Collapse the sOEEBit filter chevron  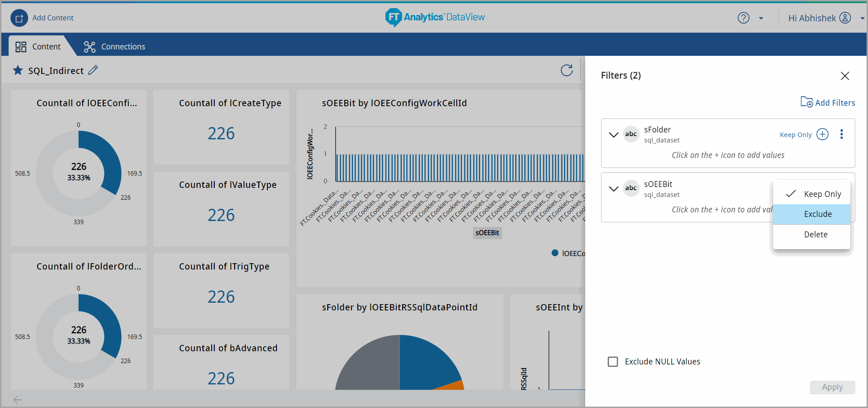(613, 189)
